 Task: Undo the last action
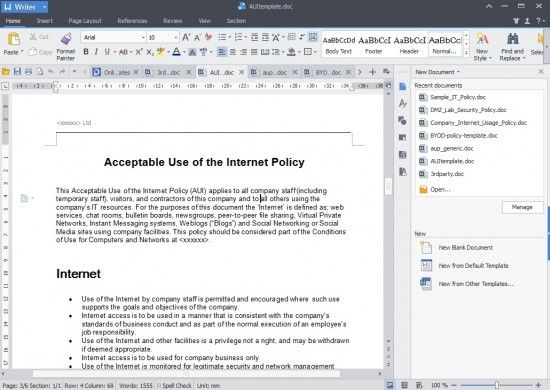(x=51, y=72)
